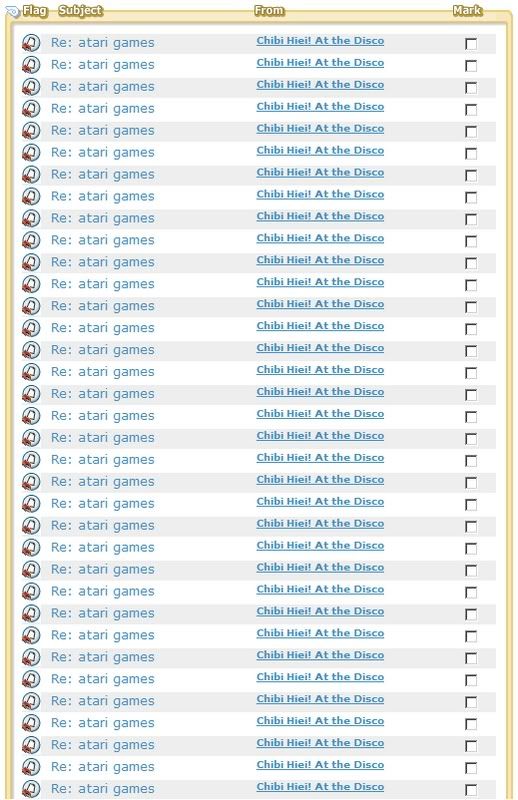Click the From column header
Screen dimensions: 518x800
pos(269,10)
